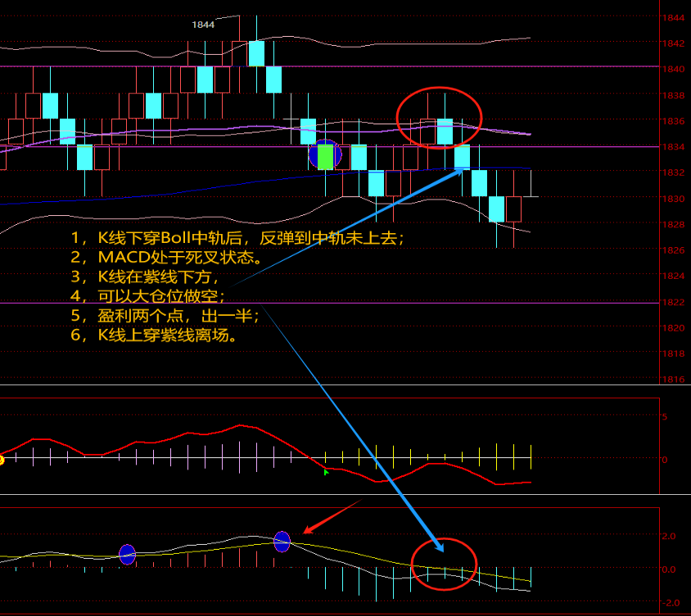Viewport: 691px width, 616px height.
Task: Click the 5 label on the MACD axis
Action: tap(665, 417)
